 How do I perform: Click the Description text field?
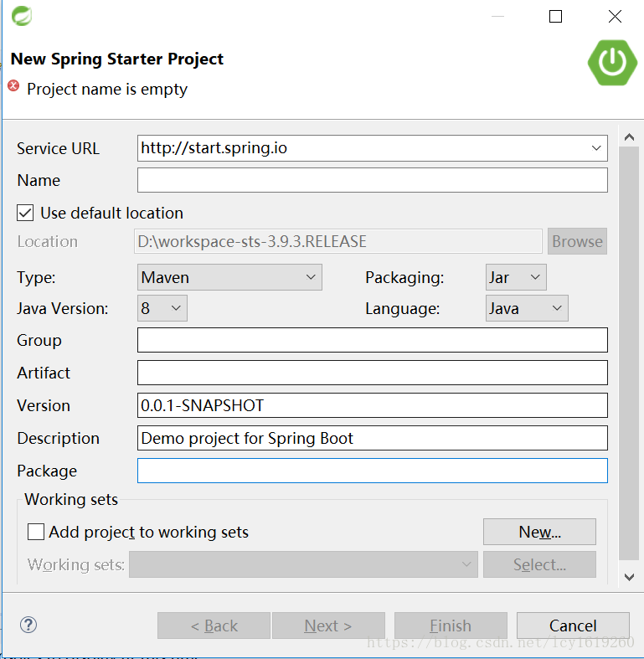[x=373, y=438]
